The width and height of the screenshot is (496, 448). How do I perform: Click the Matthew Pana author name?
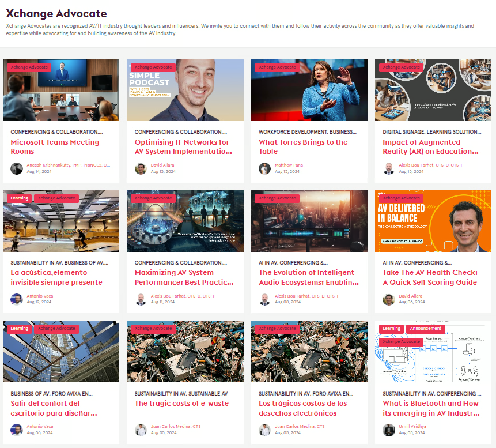(x=288, y=165)
